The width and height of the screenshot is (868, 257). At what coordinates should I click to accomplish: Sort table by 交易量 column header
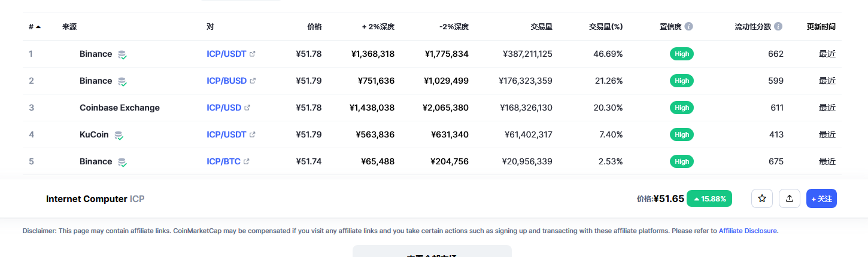click(x=541, y=27)
